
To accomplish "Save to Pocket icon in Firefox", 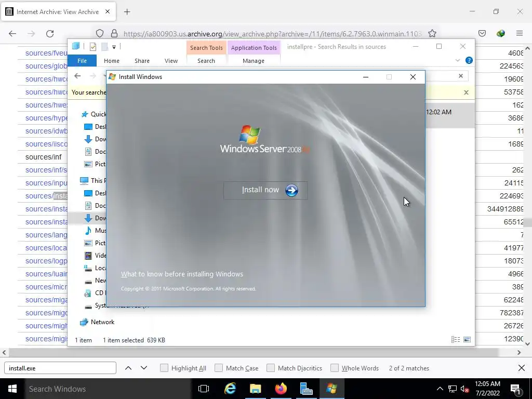I will pos(482,33).
